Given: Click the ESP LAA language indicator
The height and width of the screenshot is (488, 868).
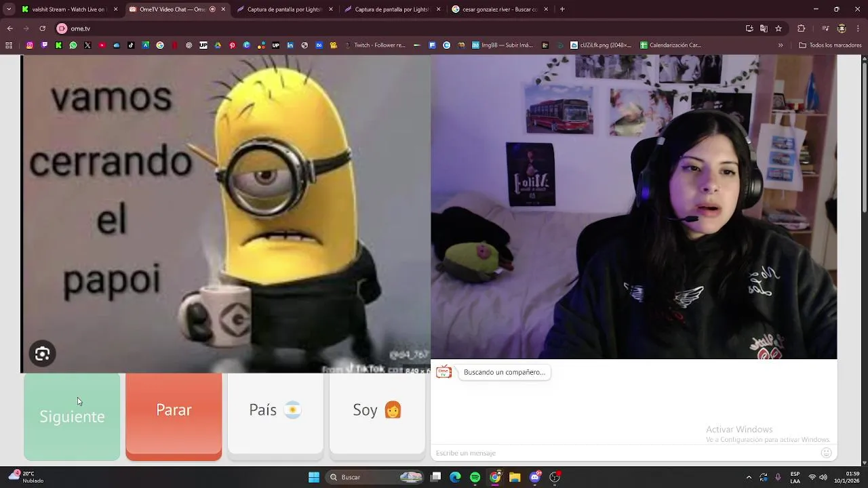Looking at the screenshot, I should [x=795, y=477].
